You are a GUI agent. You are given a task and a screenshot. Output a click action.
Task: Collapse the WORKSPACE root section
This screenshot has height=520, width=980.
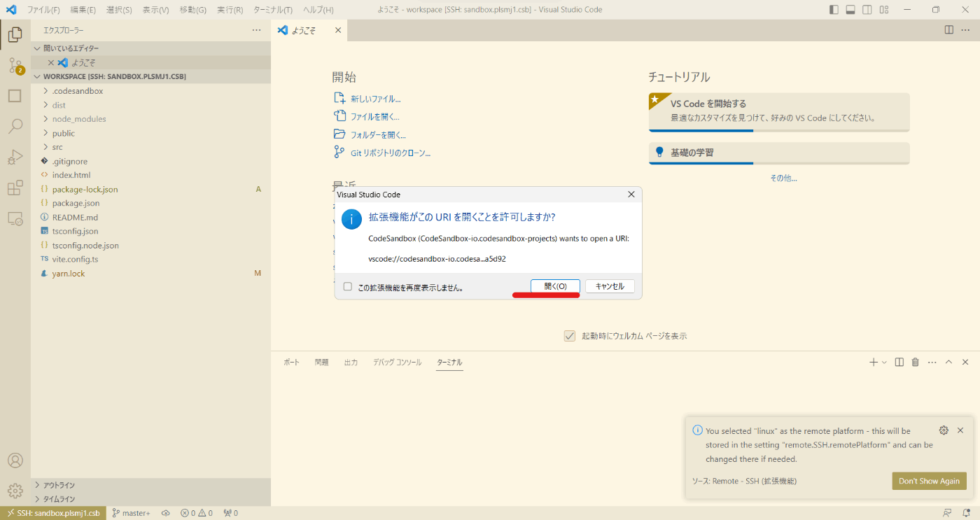tap(150, 76)
